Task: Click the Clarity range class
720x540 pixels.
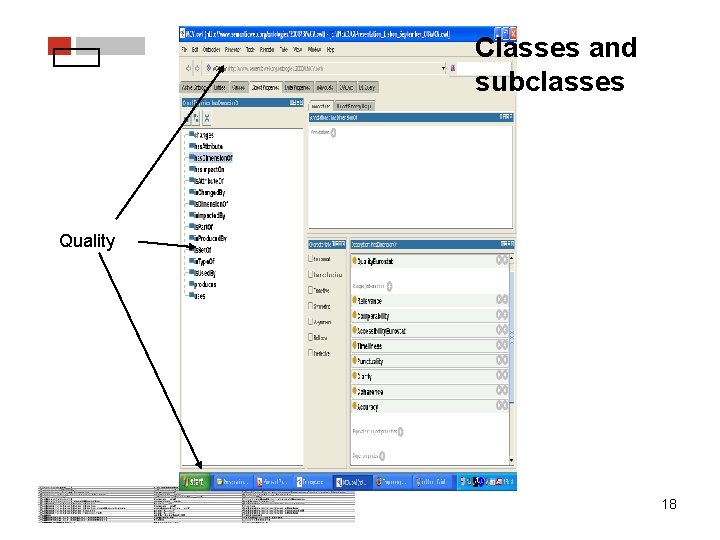Action: point(365,376)
